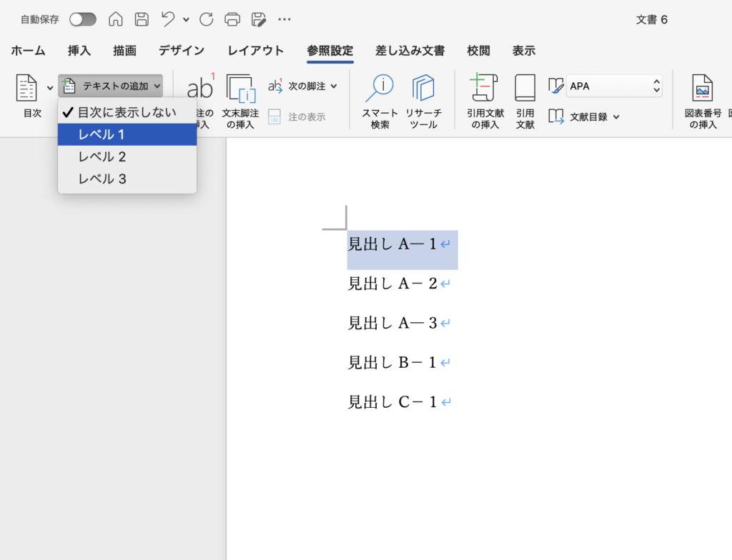Image resolution: width=732 pixels, height=560 pixels.
Task: Click the heading text 見出し A－2
Action: 392,284
